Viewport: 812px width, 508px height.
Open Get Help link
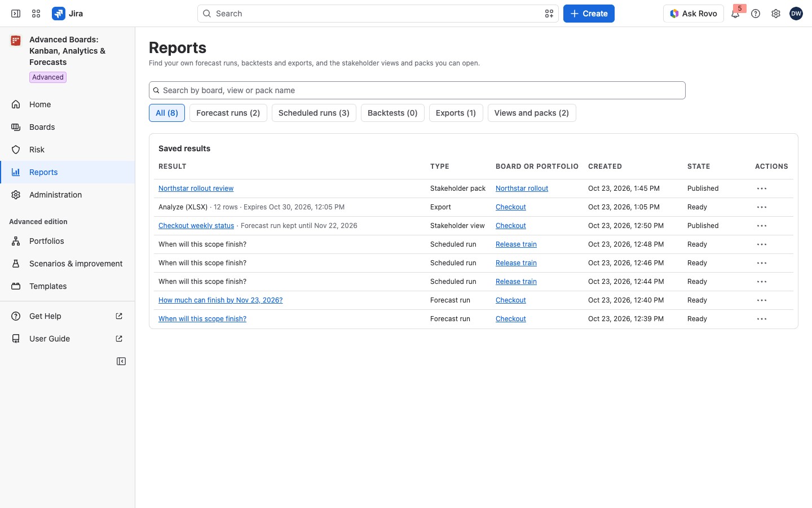[x=68, y=316]
